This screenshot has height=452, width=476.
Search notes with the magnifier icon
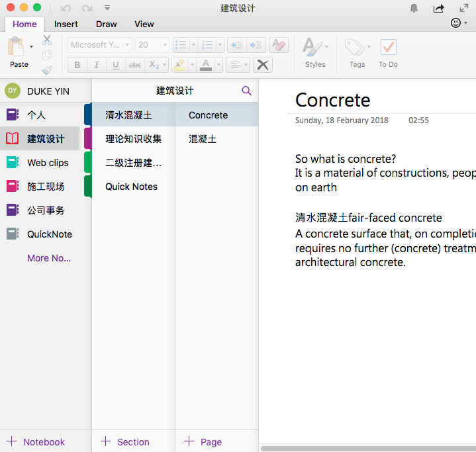(x=247, y=91)
